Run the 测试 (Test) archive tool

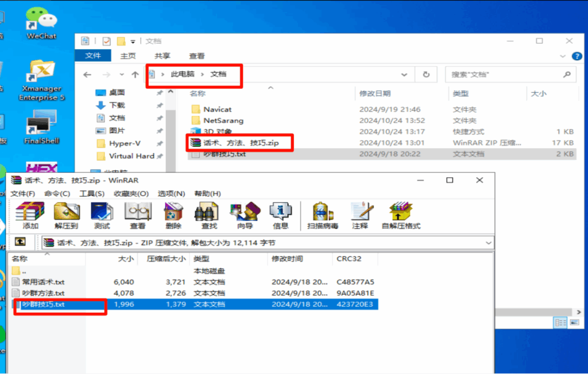(x=101, y=216)
